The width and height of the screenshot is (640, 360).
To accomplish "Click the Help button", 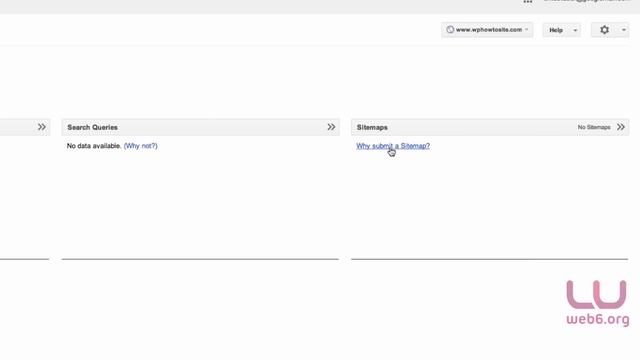I will click(556, 30).
